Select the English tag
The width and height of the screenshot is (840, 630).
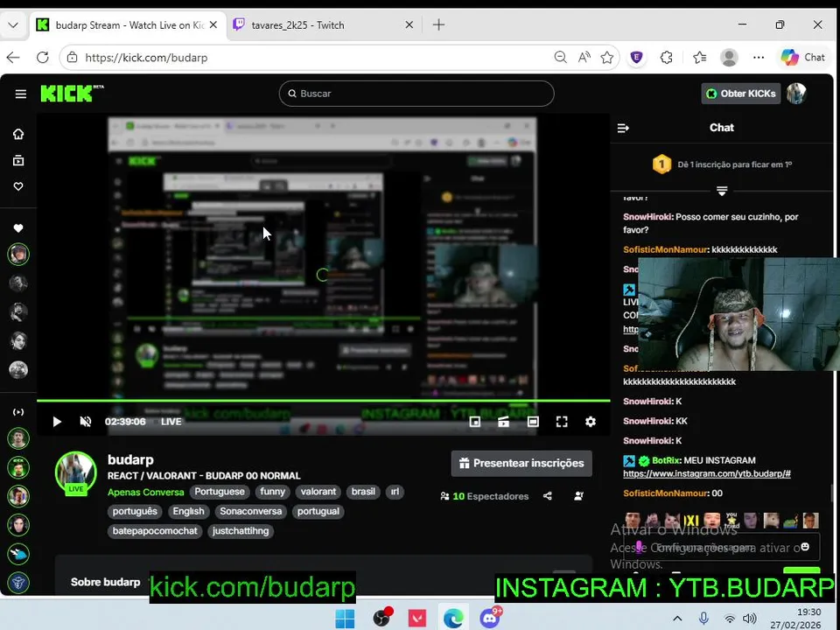188,512
